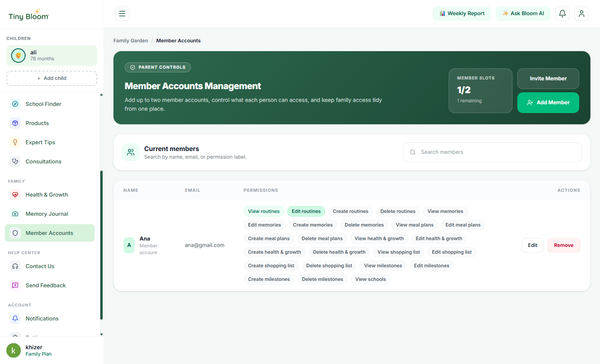This screenshot has height=364, width=600.
Task: Click the Delete milestones chip
Action: tap(322, 279)
